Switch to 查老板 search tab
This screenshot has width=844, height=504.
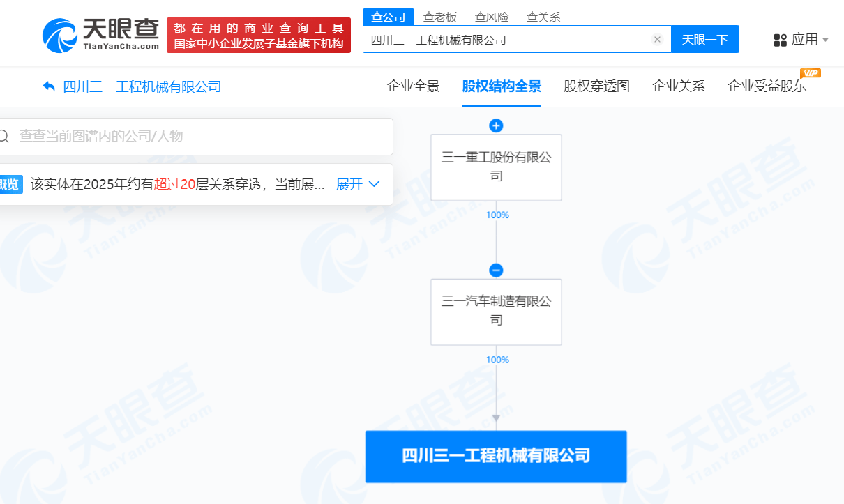pyautogui.click(x=439, y=17)
